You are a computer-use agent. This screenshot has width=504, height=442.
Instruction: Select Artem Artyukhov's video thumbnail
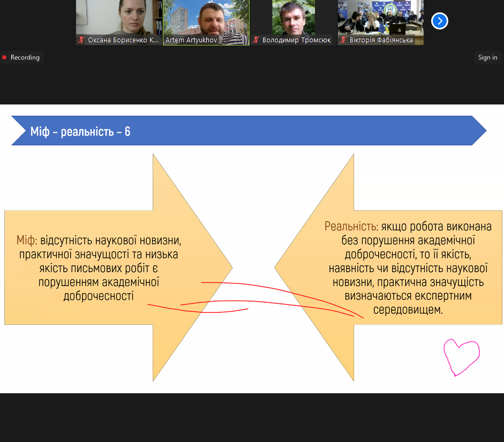point(206,18)
